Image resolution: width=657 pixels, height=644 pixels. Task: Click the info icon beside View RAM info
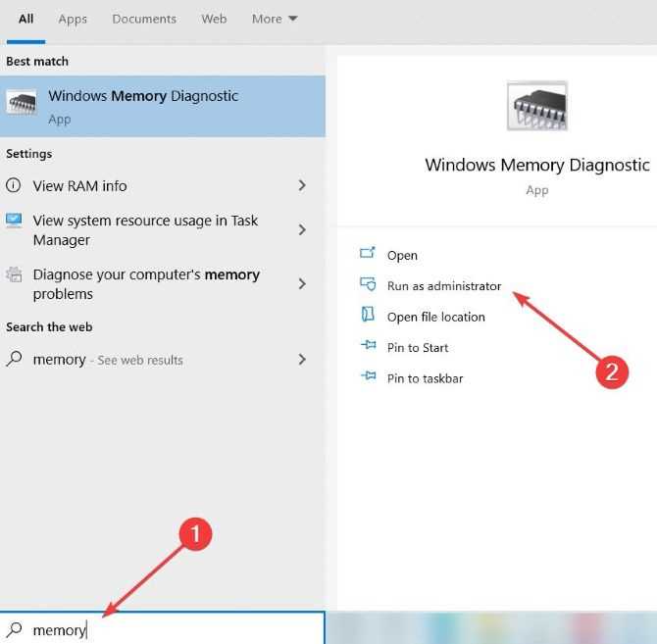pyautogui.click(x=14, y=185)
